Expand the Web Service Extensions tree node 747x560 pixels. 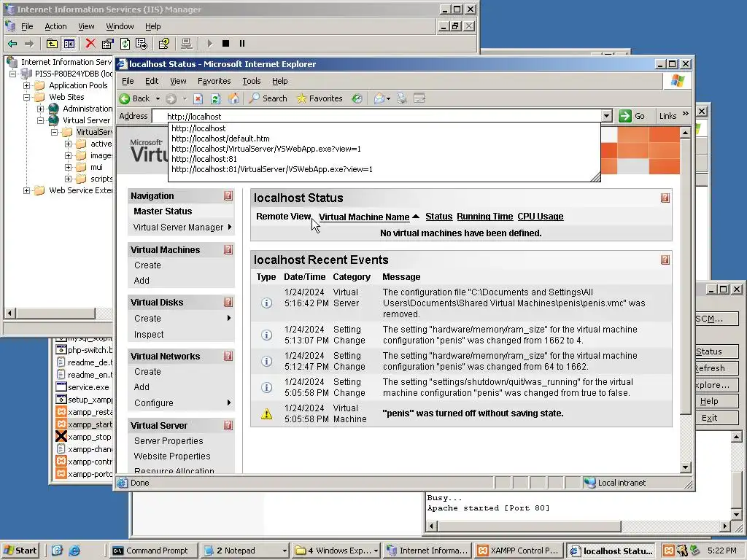tap(27, 190)
